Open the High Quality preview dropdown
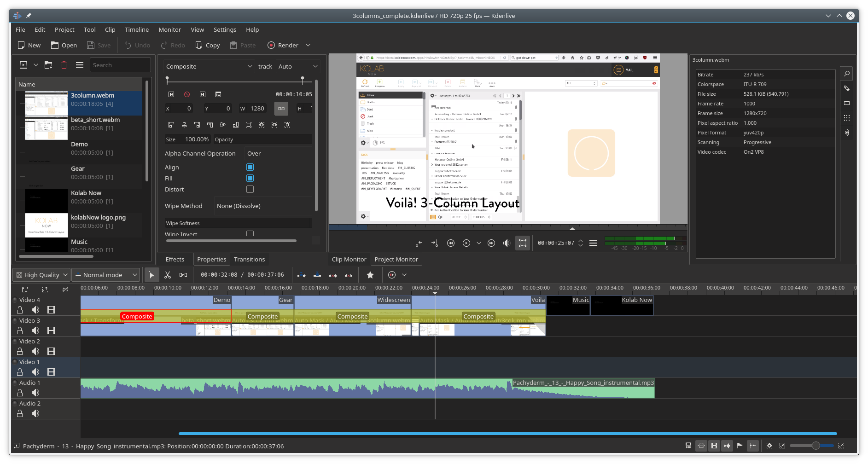This screenshot has width=868, height=464. pyautogui.click(x=41, y=275)
